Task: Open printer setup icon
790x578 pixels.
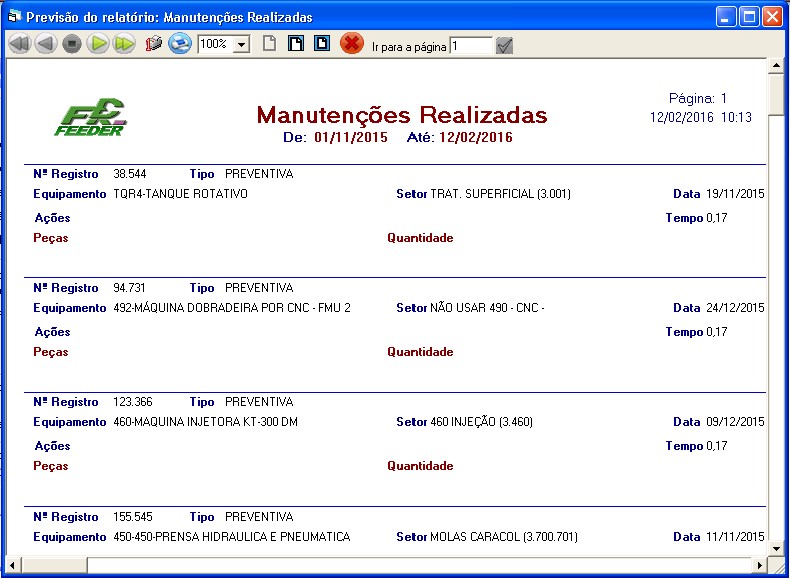Action: (x=153, y=44)
